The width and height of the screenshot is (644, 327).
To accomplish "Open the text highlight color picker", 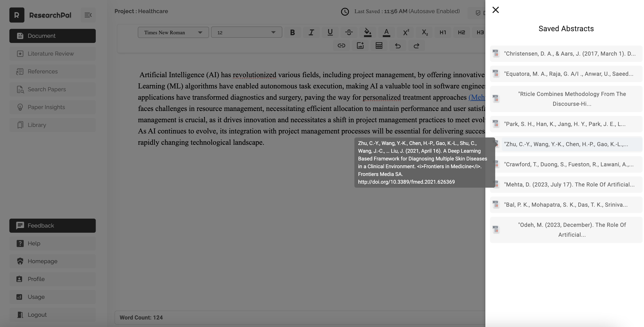I will coord(368,32).
